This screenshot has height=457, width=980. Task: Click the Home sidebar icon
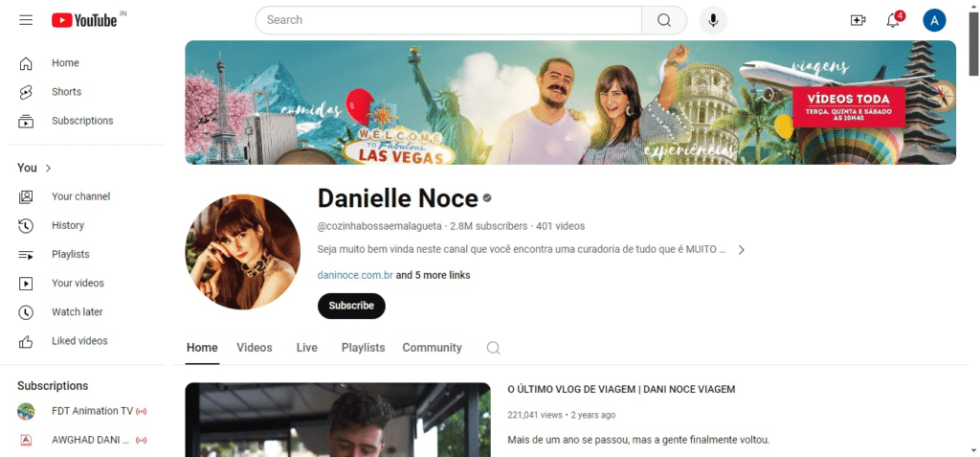(26, 63)
